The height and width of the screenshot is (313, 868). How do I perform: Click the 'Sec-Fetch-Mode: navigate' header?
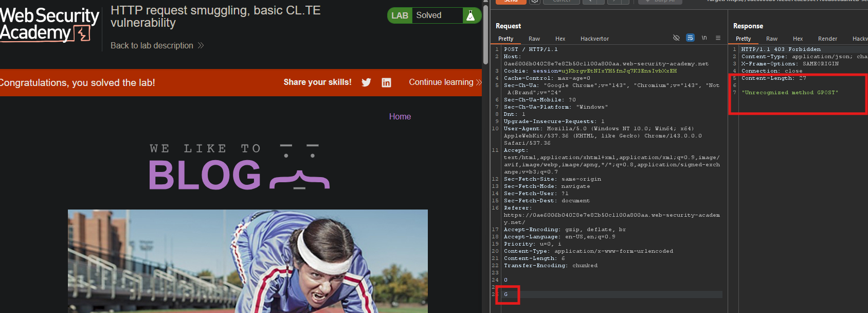coord(547,186)
